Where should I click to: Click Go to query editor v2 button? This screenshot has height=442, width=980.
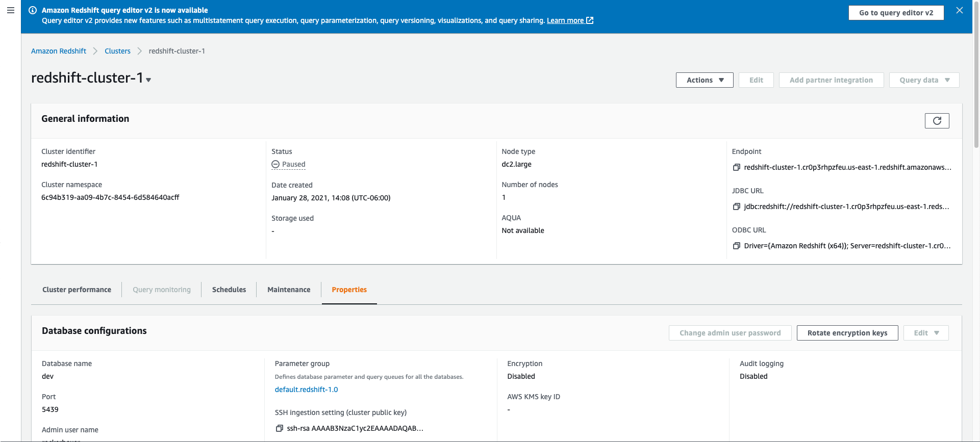pos(896,13)
